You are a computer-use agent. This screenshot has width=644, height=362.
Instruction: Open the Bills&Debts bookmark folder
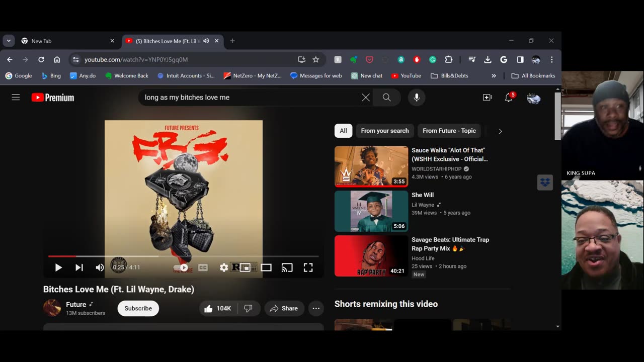point(449,76)
